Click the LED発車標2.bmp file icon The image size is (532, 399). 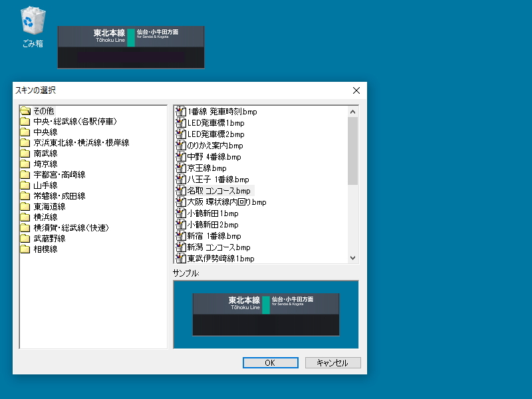point(181,134)
